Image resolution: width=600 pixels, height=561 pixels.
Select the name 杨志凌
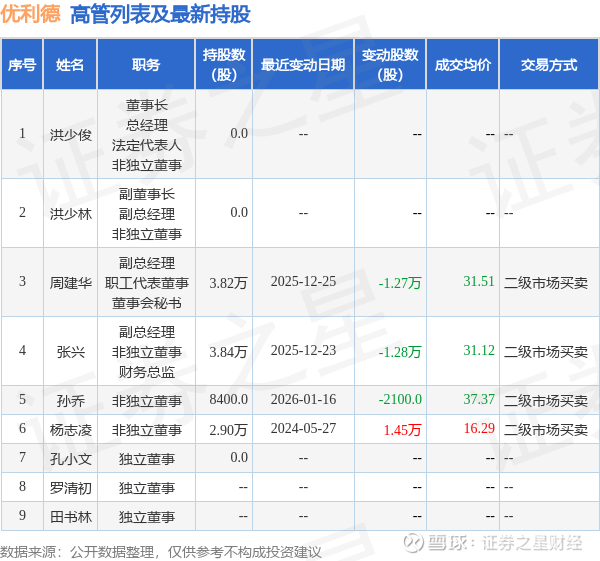[71, 430]
